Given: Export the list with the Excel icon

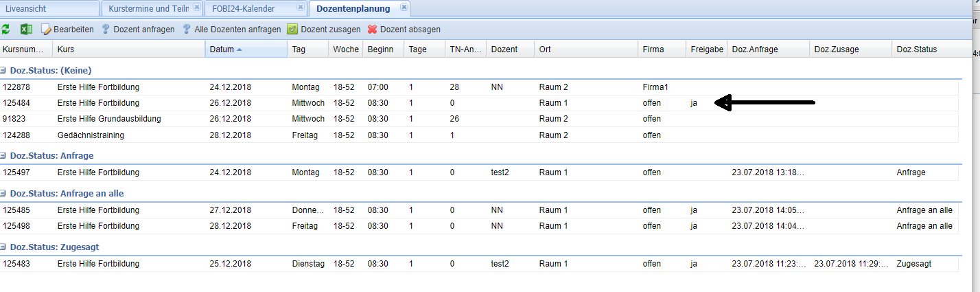Looking at the screenshot, I should pos(26,30).
